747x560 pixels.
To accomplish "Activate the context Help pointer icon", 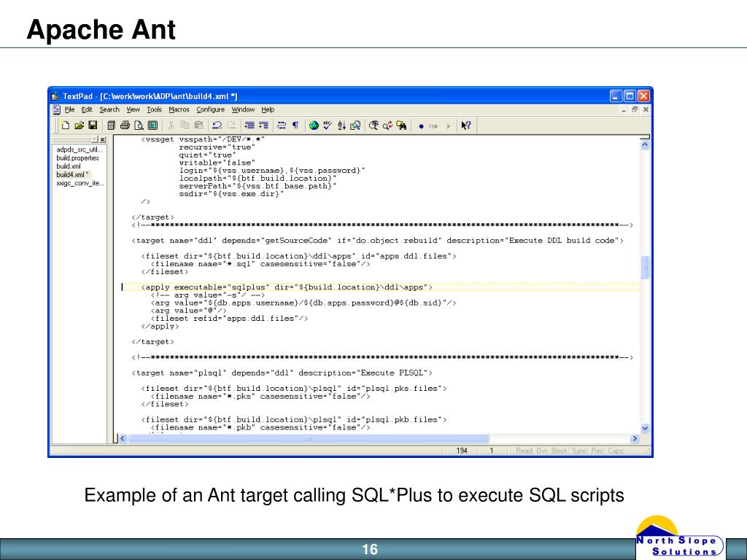I will 466,125.
